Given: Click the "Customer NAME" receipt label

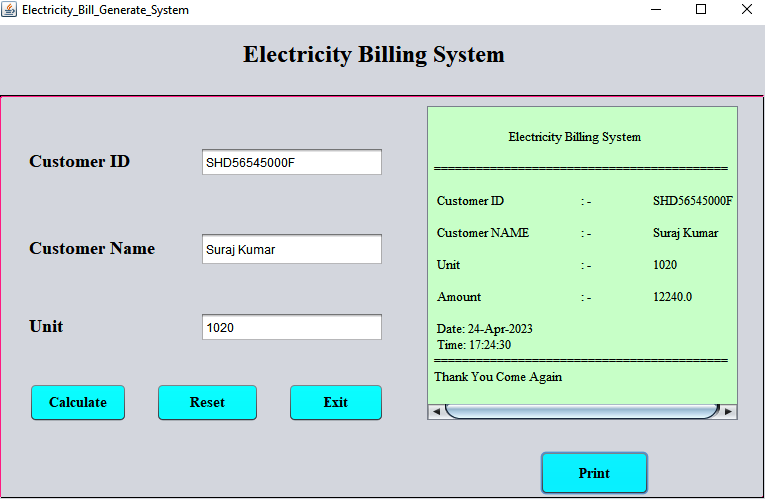Looking at the screenshot, I should 483,233.
